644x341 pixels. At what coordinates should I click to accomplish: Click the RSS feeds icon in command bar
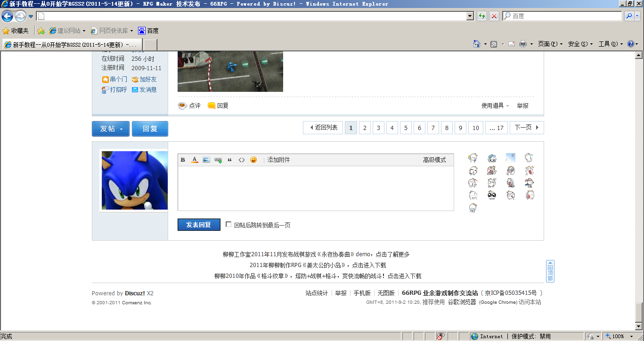[494, 44]
